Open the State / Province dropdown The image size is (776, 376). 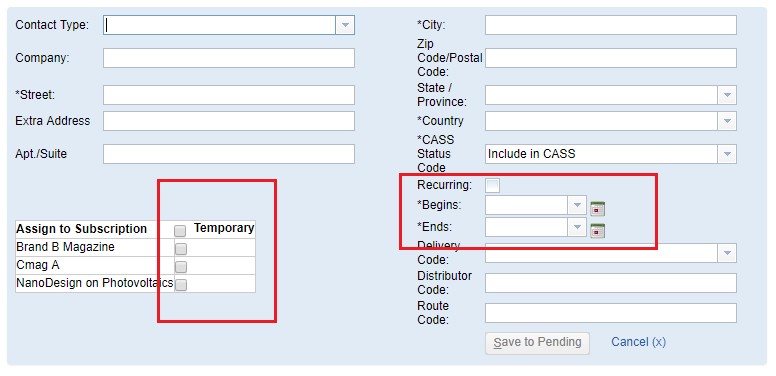pyautogui.click(x=727, y=95)
